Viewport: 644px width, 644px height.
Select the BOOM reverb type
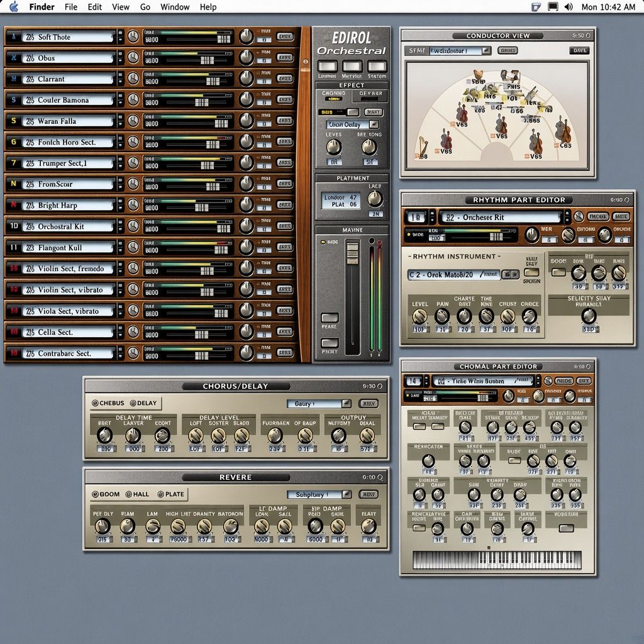106,494
